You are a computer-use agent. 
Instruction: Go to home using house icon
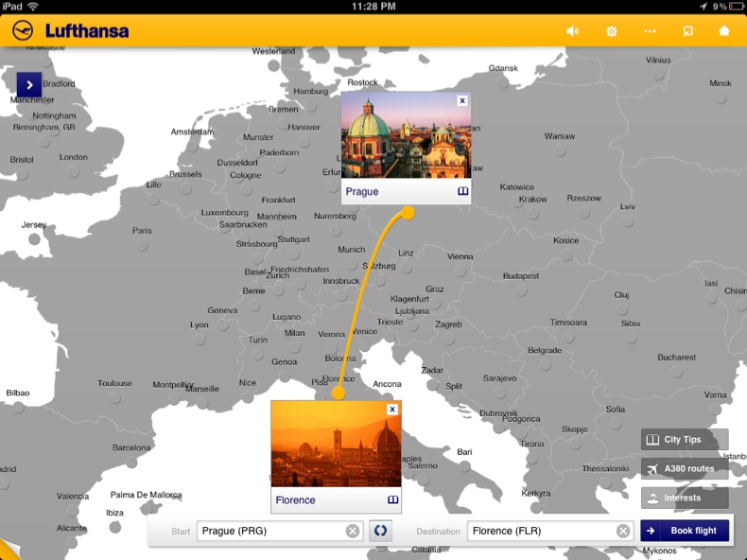tap(724, 31)
